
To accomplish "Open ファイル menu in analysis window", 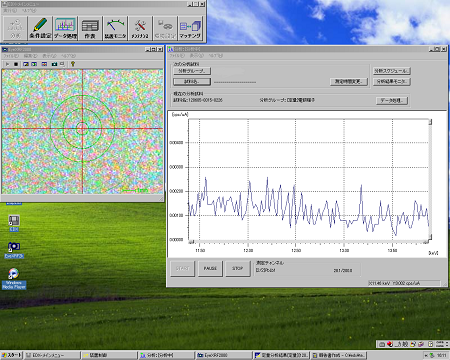I will tap(177, 56).
